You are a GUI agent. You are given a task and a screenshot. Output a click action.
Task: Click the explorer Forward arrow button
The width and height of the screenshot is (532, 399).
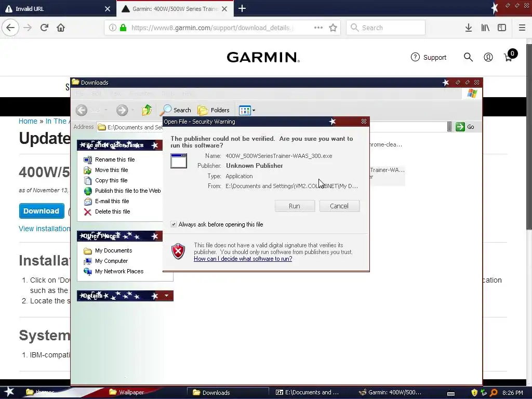(122, 110)
